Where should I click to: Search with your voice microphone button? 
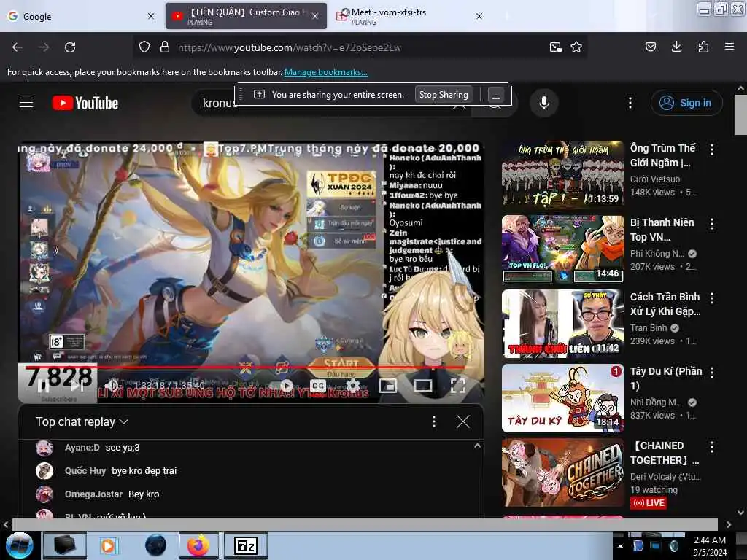click(x=544, y=103)
